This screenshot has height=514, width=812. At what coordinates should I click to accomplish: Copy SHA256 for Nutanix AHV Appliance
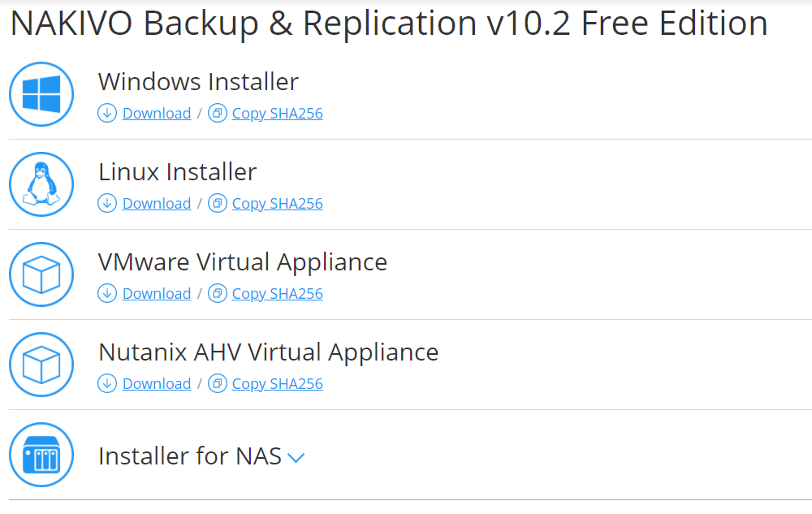tap(277, 383)
